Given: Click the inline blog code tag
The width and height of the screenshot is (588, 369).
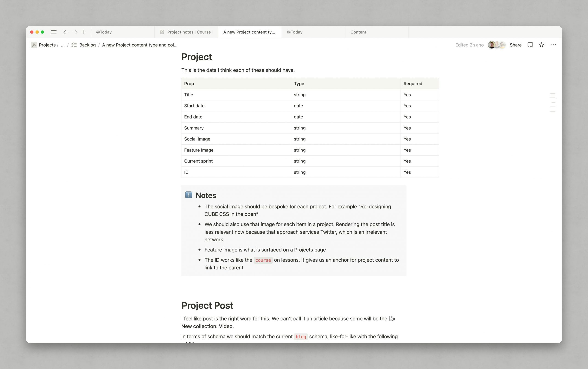Looking at the screenshot, I should 301,337.
